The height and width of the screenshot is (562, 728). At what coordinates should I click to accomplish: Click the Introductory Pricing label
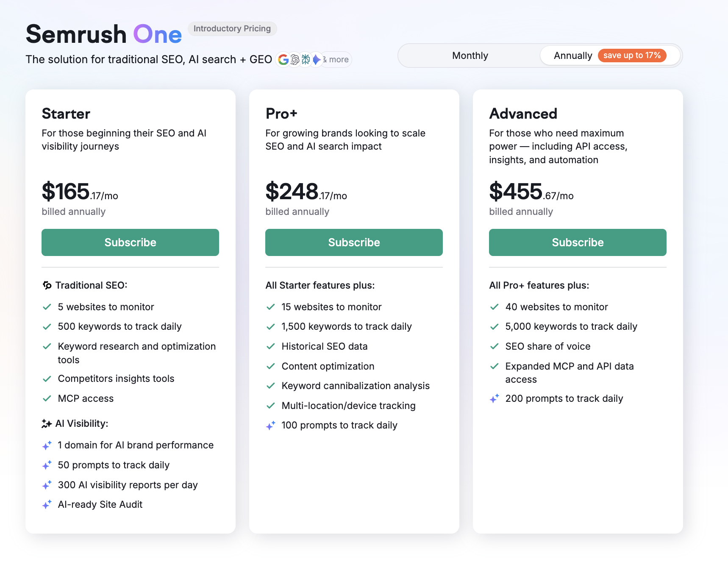232,28
